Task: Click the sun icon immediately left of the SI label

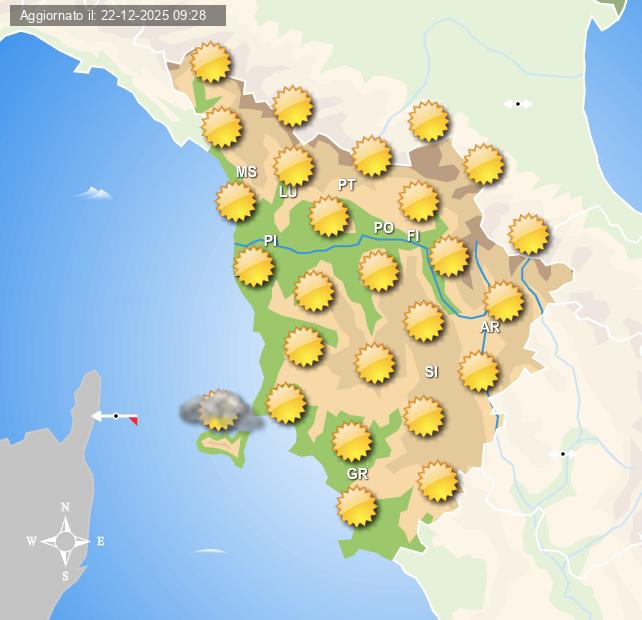Action: (x=374, y=363)
